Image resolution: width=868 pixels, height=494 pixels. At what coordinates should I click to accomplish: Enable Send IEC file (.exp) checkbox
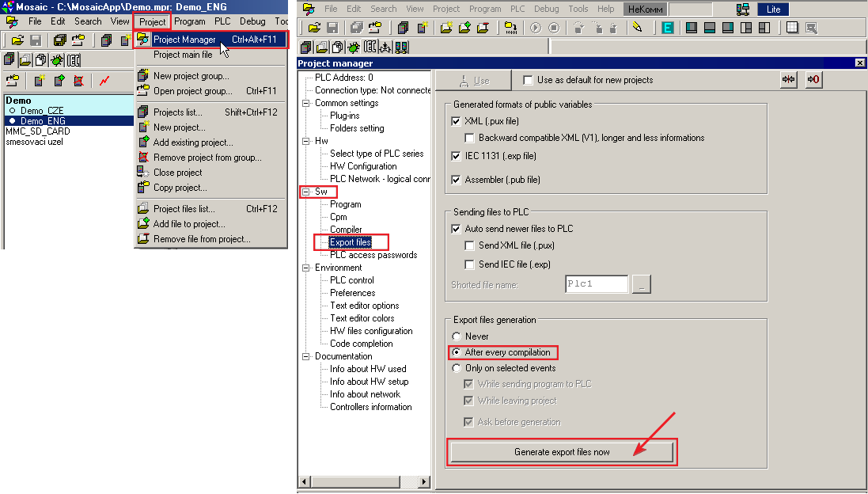(x=470, y=264)
